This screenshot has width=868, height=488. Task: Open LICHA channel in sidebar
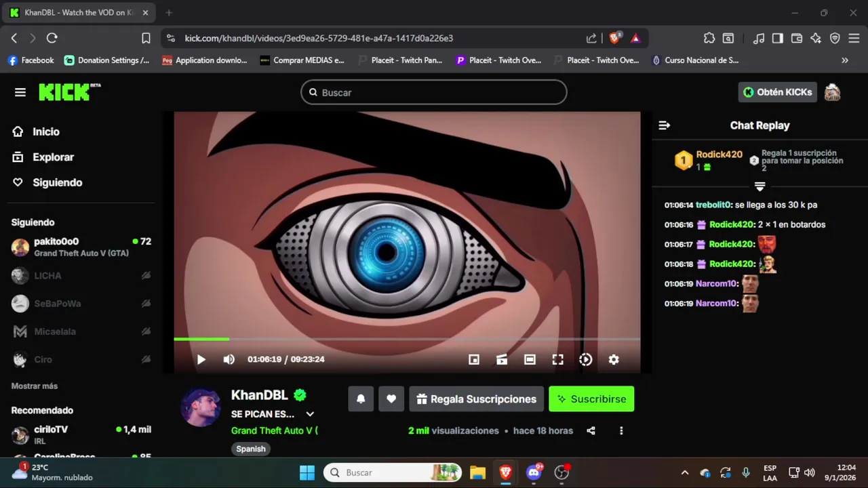[81, 276]
